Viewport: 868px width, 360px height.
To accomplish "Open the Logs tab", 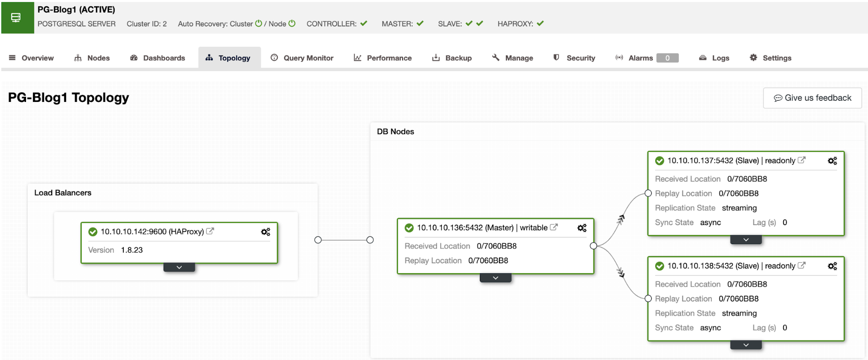I will pos(714,58).
